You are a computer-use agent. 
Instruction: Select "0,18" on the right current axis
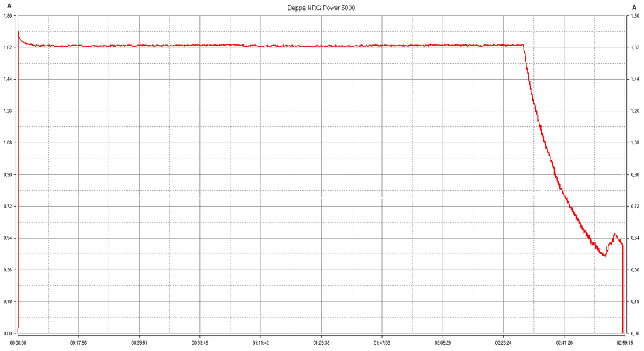[x=635, y=301]
